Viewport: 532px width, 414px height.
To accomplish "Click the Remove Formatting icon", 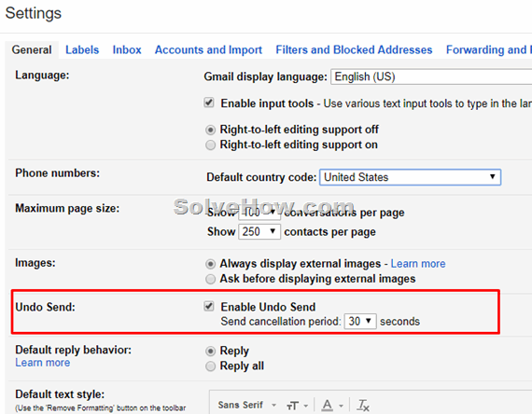I will (363, 406).
